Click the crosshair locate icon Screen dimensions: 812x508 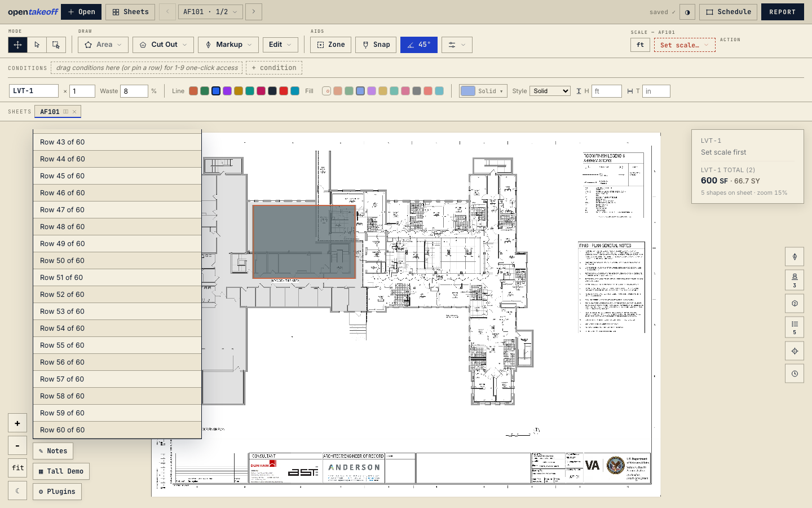(795, 351)
